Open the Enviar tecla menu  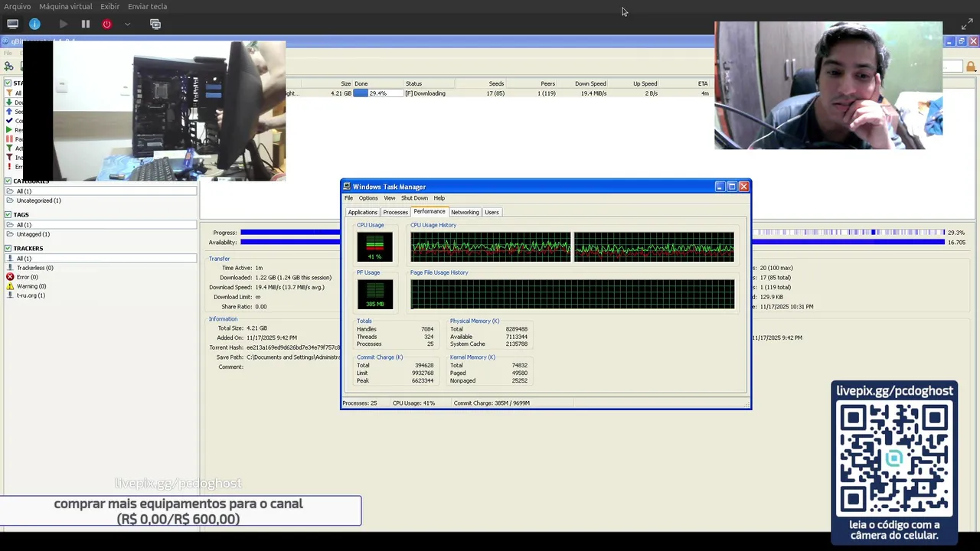pos(147,6)
